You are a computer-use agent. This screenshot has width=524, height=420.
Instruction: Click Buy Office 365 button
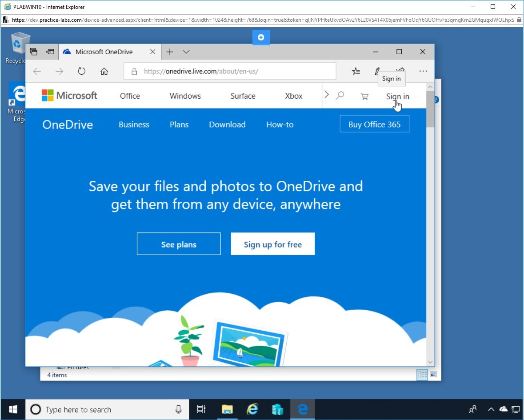click(375, 124)
